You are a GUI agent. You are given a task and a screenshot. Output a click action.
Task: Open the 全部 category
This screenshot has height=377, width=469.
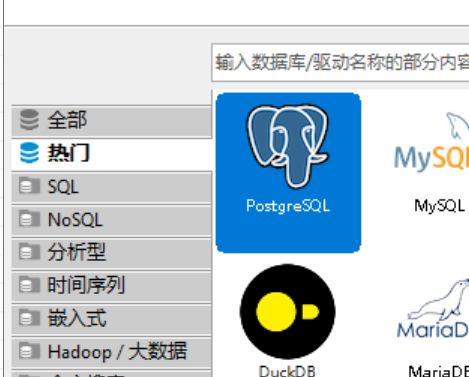pyautogui.click(x=112, y=121)
